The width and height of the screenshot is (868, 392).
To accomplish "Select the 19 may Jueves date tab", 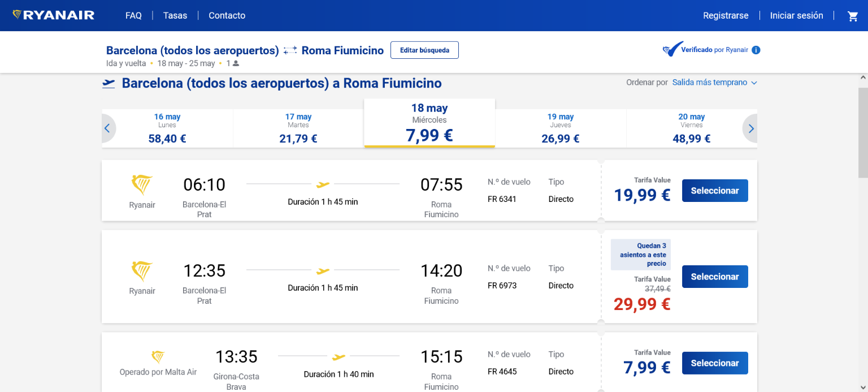I will click(x=561, y=128).
